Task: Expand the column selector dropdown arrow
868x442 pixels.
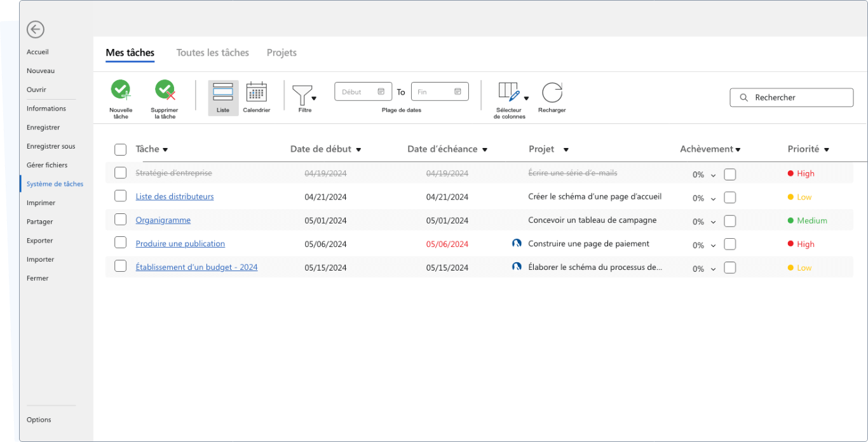Action: coord(526,98)
